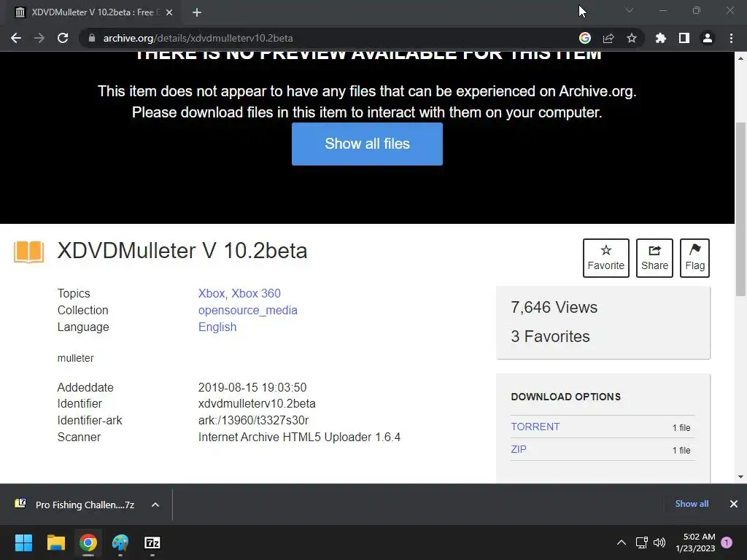Viewport: 747px width, 560px height.
Task: Click the page scrollbar thumb
Action: tap(740, 209)
